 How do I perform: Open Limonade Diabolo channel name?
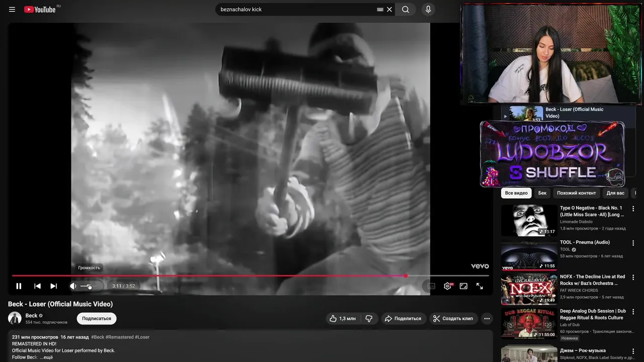pos(576,222)
